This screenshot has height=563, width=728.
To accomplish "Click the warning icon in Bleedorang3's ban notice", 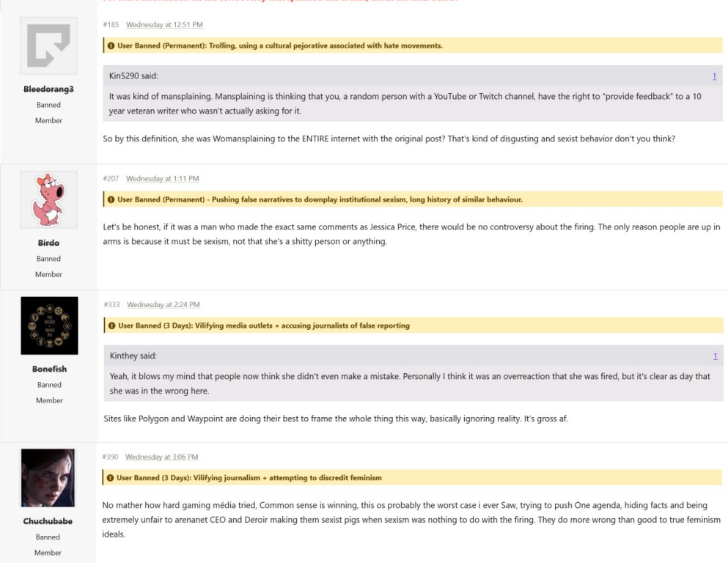I will (x=111, y=46).
